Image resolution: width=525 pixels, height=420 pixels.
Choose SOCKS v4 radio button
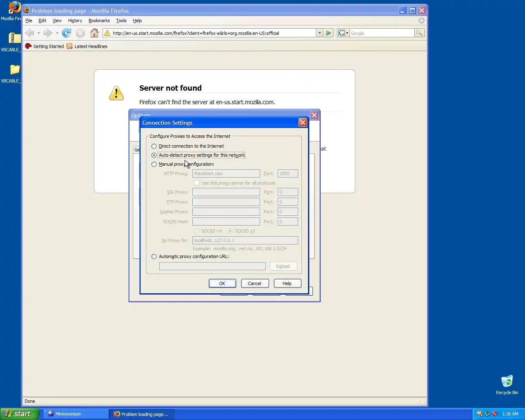196,231
